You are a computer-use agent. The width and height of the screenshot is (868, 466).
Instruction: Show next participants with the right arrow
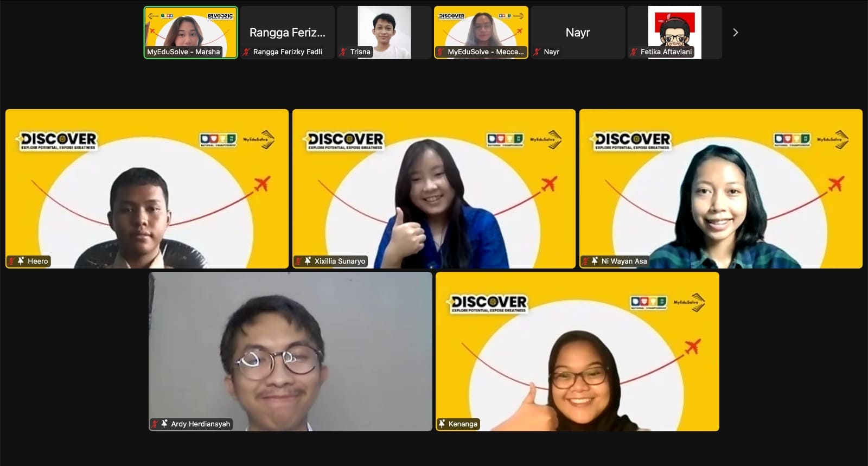pos(735,33)
